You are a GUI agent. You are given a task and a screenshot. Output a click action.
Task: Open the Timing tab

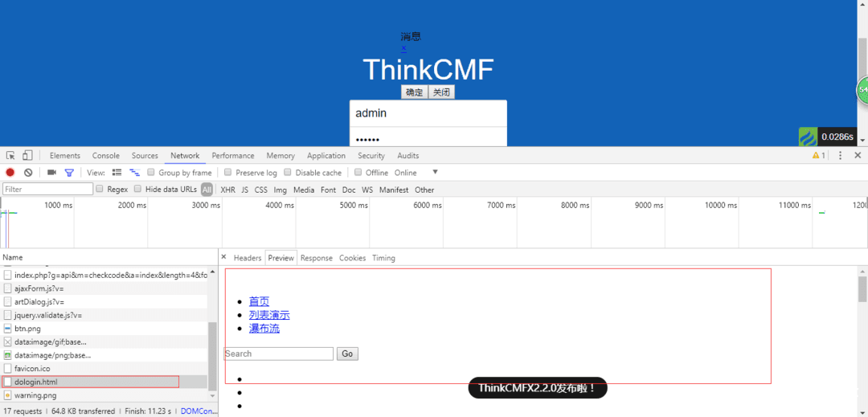(x=383, y=258)
